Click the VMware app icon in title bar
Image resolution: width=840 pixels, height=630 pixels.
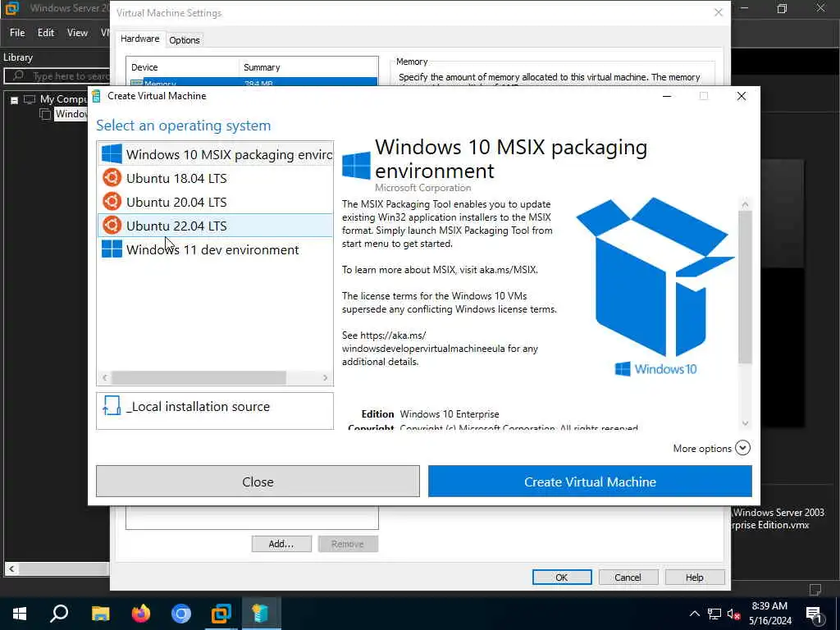click(x=11, y=8)
